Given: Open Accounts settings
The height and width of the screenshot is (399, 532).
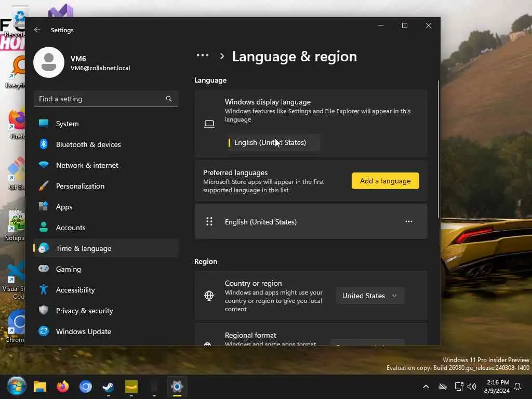Looking at the screenshot, I should [106, 228].
